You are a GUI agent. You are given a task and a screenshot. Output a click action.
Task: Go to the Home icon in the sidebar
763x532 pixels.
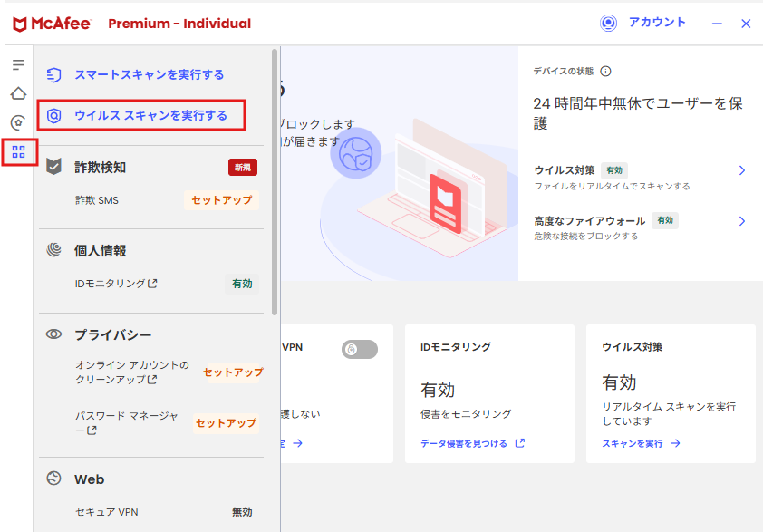click(18, 93)
